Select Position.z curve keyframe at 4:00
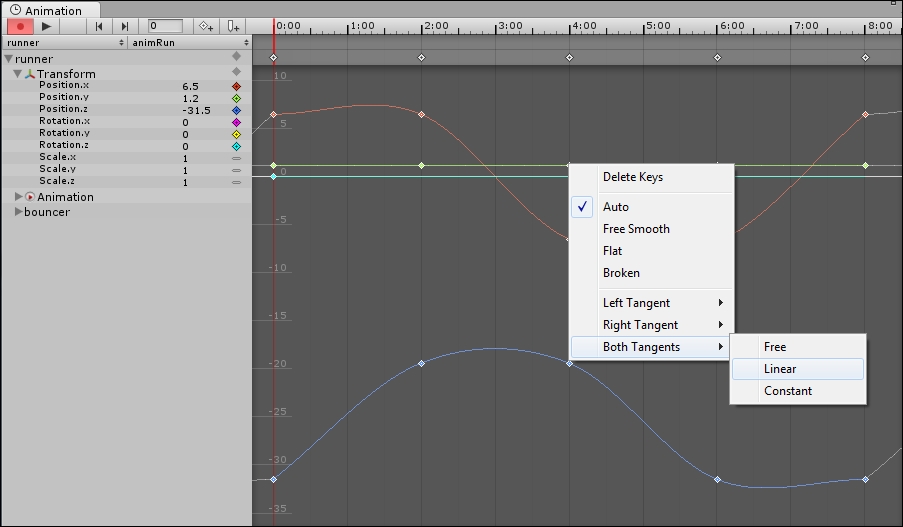The height and width of the screenshot is (527, 903). [x=570, y=363]
